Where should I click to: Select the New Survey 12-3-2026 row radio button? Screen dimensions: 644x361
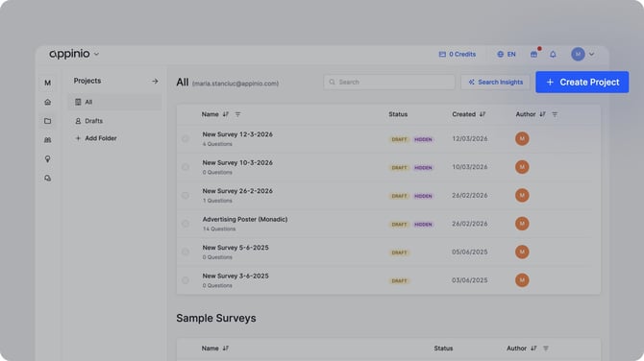click(x=186, y=139)
